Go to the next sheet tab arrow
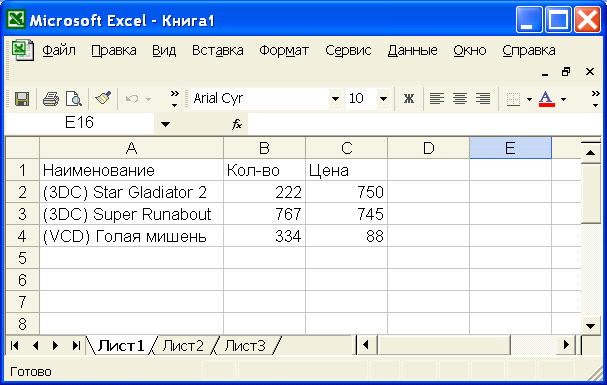Screen dimensions: 607x385 pos(55,345)
